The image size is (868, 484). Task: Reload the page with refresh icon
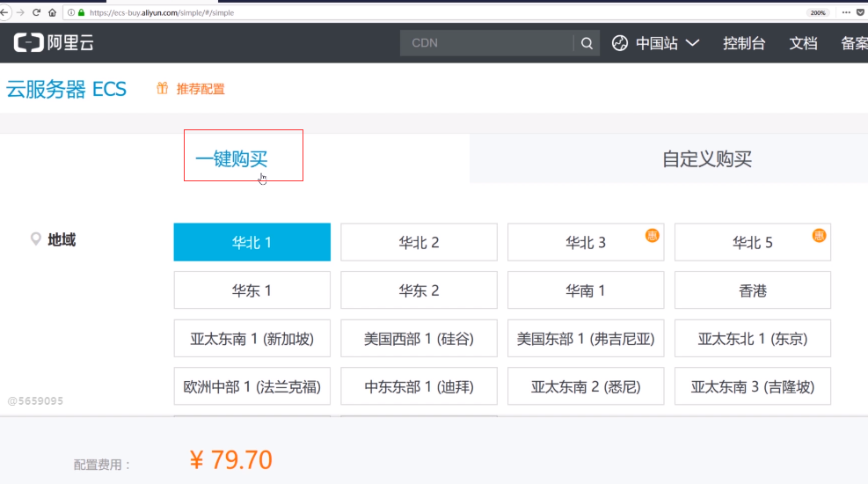37,12
